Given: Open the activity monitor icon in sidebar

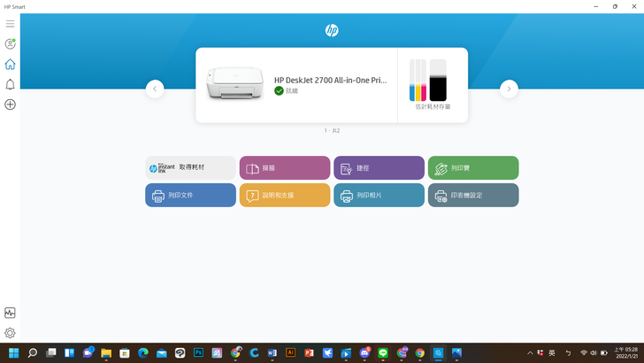Looking at the screenshot, I should 11,313.
